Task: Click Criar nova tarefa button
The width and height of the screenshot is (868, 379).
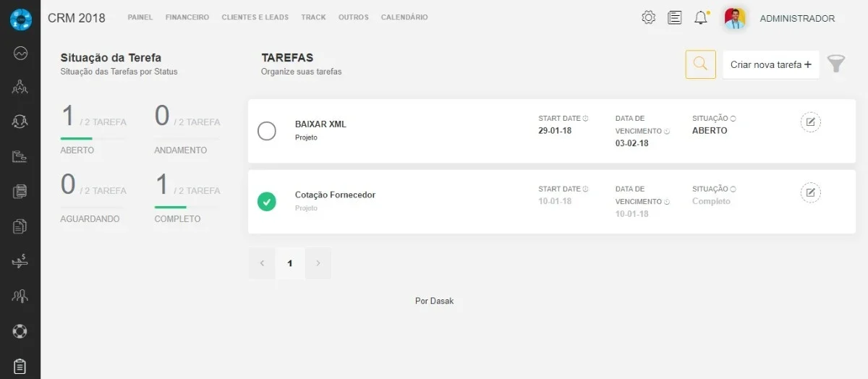Action: (771, 64)
